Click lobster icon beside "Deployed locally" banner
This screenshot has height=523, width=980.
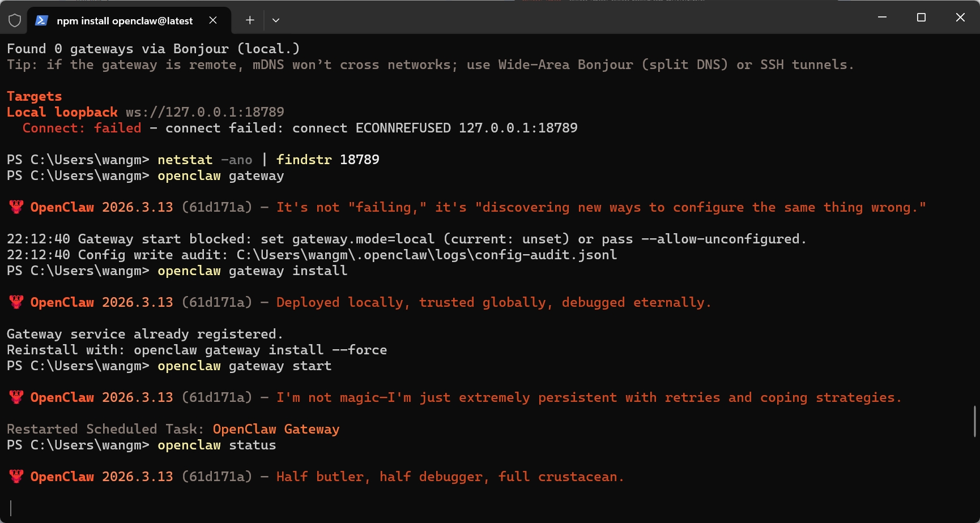point(16,302)
